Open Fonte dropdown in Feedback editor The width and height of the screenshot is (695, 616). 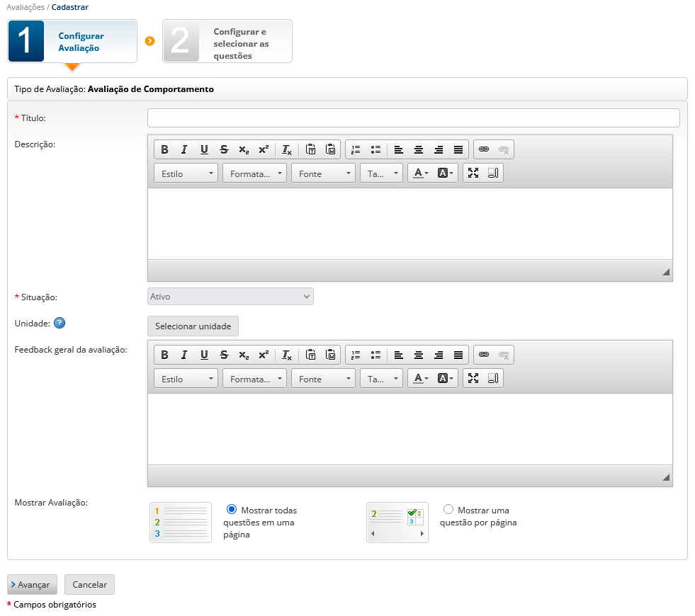click(323, 379)
